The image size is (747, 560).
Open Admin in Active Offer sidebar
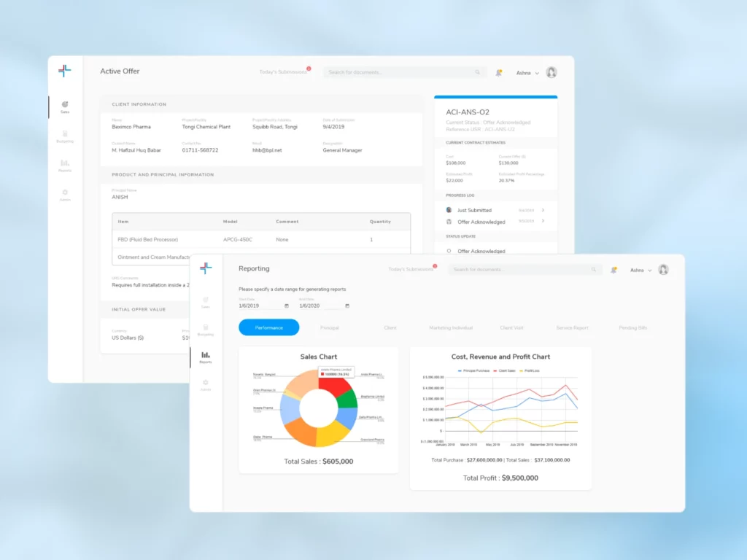click(65, 195)
